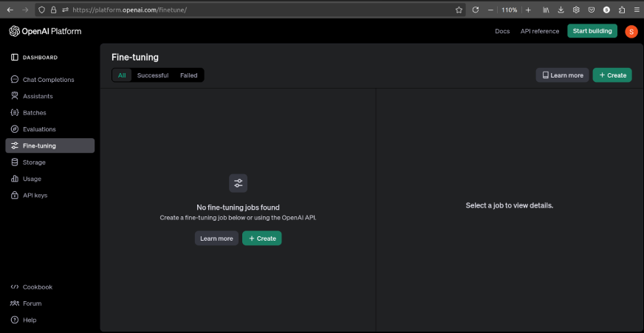The image size is (644, 333).
Task: Show Failed fine-tuning jobs tab
Action: click(189, 75)
